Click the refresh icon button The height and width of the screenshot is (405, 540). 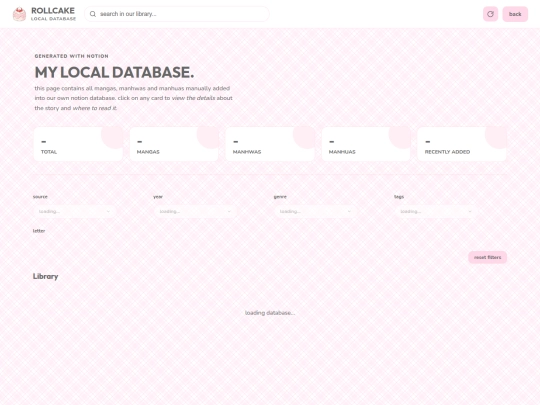pos(490,14)
